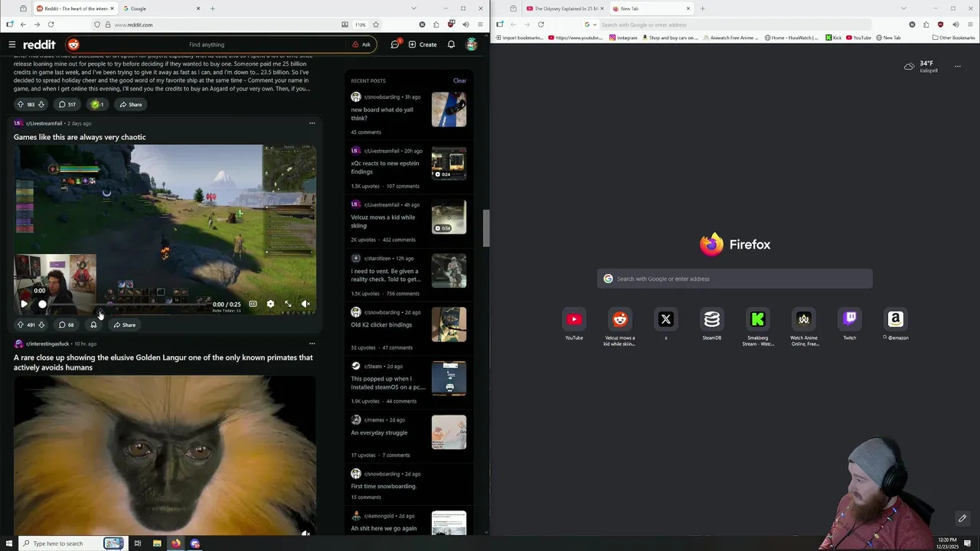
Task: Open left Firefox application menu
Action: click(479, 24)
